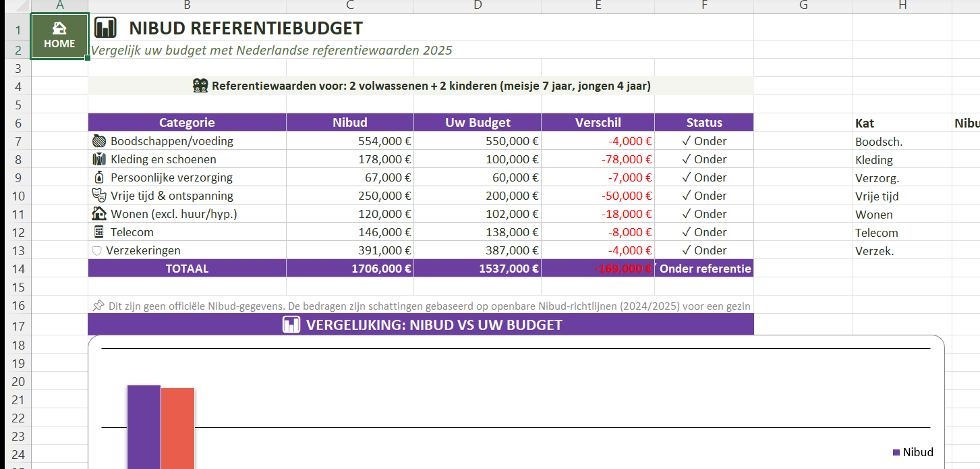Viewport: 980px width, 469px height.
Task: Click the theater masks icon beside Vrije tijd
Action: [x=99, y=196]
